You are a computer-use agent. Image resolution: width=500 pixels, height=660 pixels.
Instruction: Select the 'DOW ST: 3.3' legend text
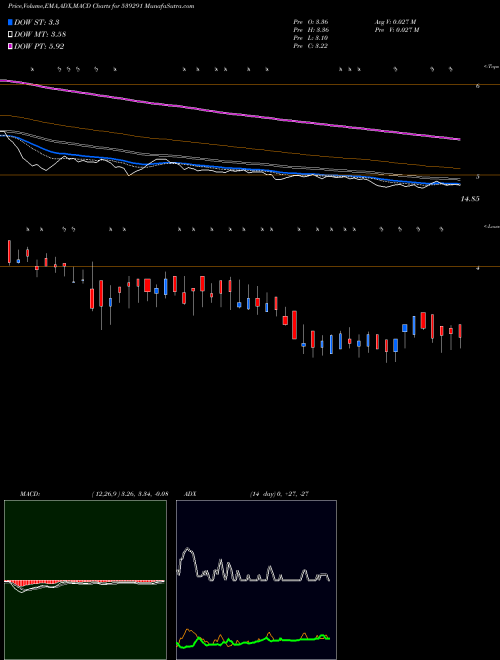(x=37, y=22)
